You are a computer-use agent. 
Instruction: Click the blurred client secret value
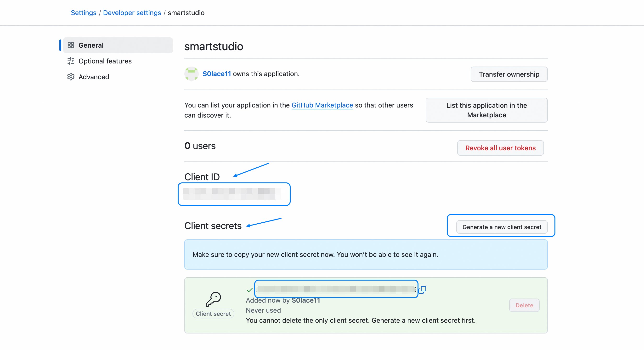pyautogui.click(x=336, y=289)
